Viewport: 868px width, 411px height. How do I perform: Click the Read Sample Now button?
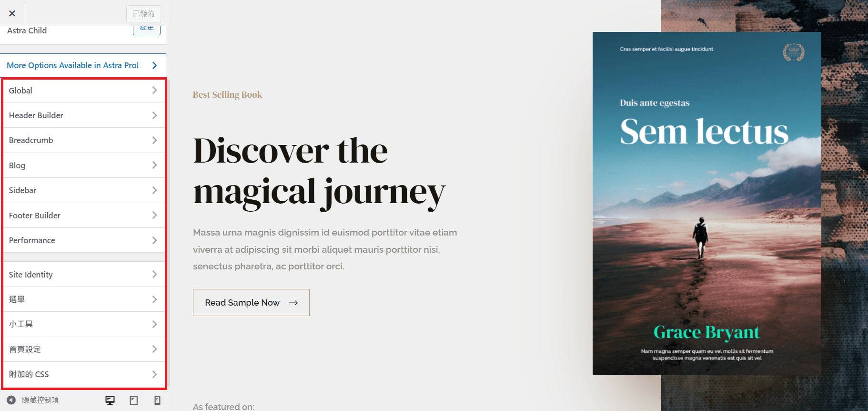tap(251, 303)
